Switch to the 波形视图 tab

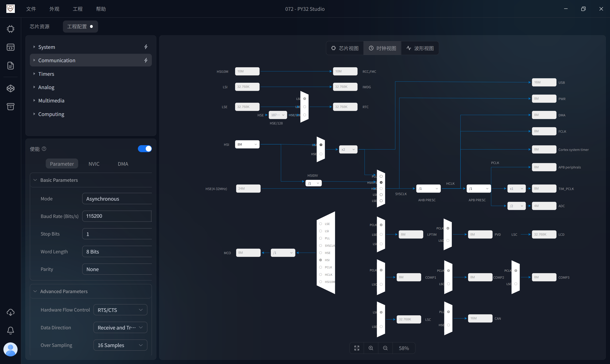pyautogui.click(x=420, y=48)
